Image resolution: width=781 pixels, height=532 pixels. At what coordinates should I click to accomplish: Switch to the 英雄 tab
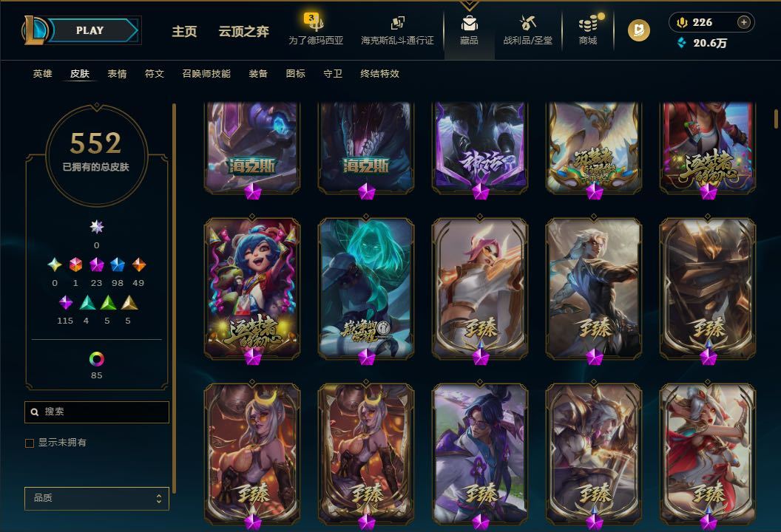42,74
